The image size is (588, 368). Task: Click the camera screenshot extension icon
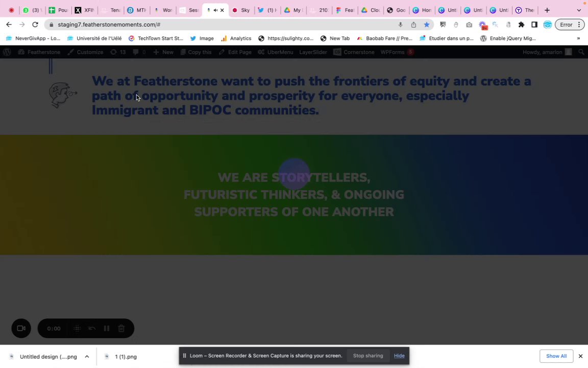469,25
